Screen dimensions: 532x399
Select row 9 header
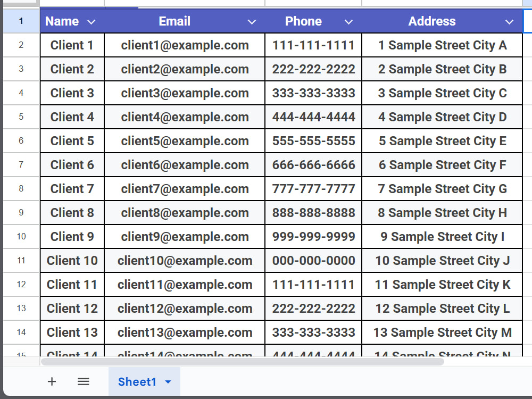pos(21,212)
